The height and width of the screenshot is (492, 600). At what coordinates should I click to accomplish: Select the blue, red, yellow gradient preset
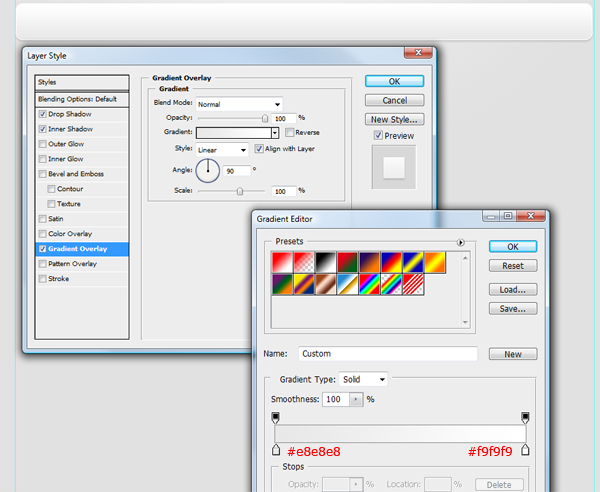(391, 262)
